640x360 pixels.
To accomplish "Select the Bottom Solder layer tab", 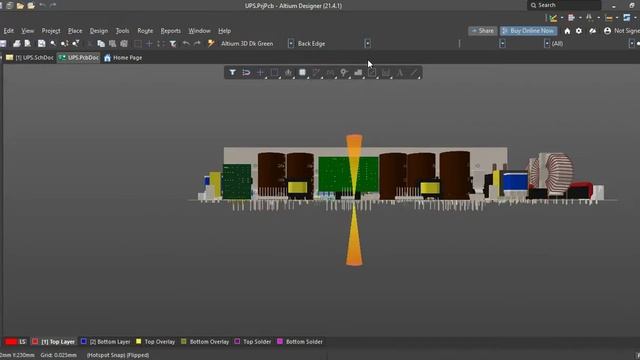I will coord(304,342).
